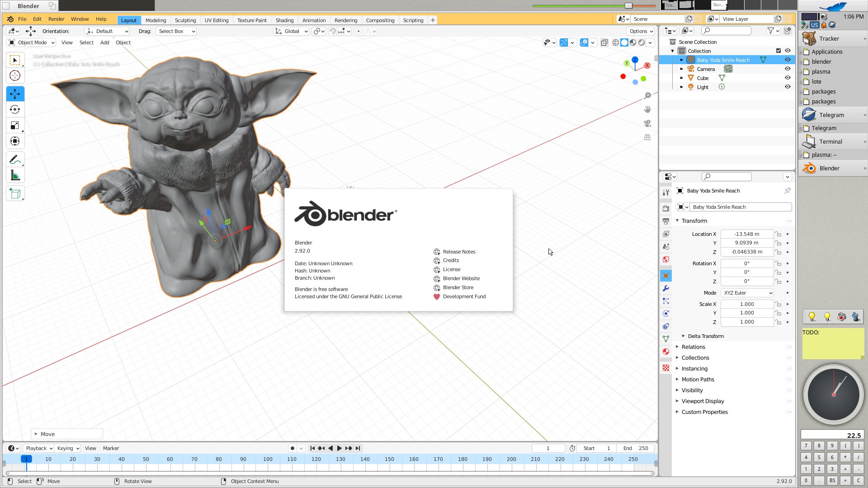Open Release Notes link

pyautogui.click(x=454, y=252)
